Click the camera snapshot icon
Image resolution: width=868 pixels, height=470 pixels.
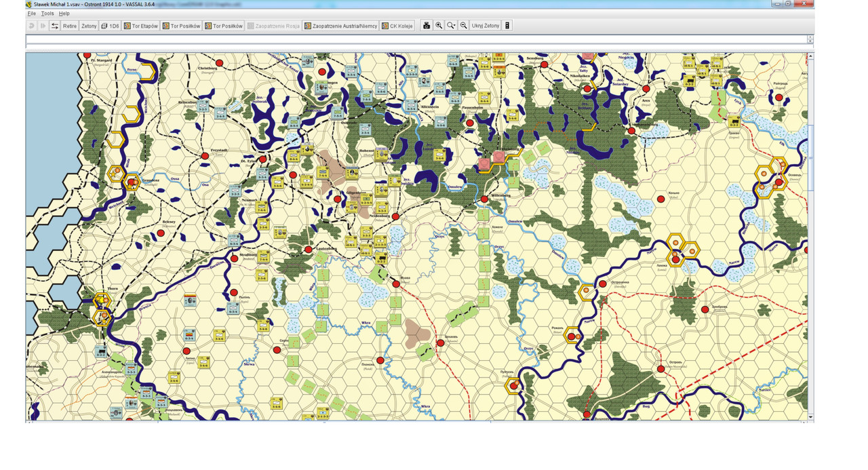click(427, 26)
